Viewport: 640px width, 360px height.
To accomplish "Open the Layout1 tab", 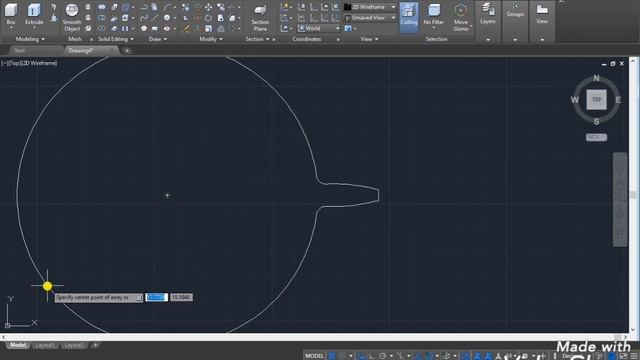I will point(44,345).
